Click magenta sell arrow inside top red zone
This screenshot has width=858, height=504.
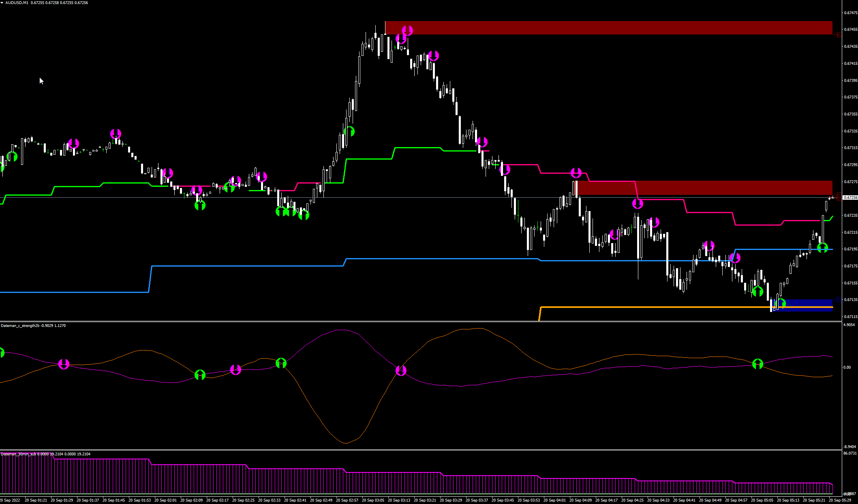pyautogui.click(x=407, y=30)
